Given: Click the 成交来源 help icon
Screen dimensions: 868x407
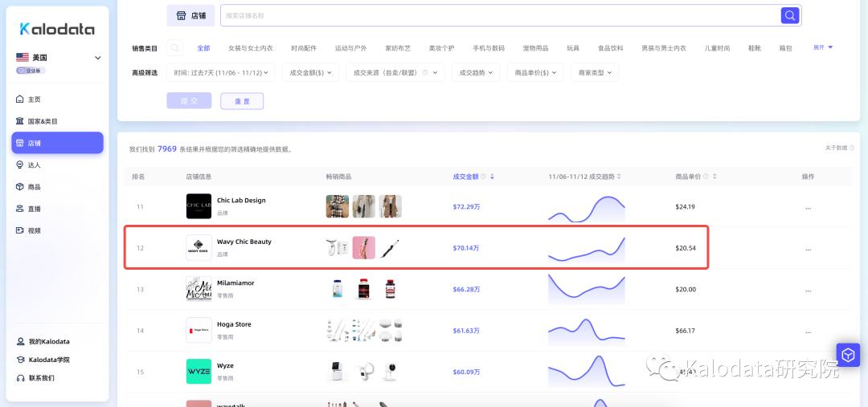Looking at the screenshot, I should [425, 72].
